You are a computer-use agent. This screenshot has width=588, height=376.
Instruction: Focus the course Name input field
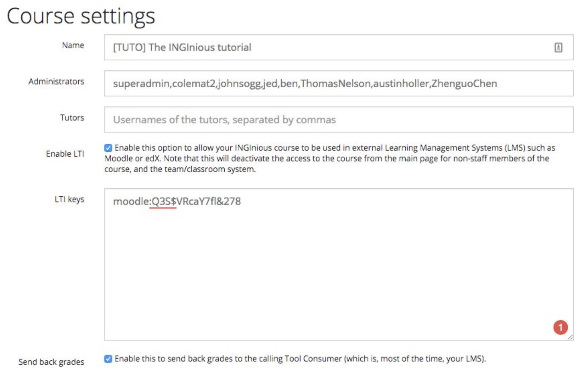point(339,48)
